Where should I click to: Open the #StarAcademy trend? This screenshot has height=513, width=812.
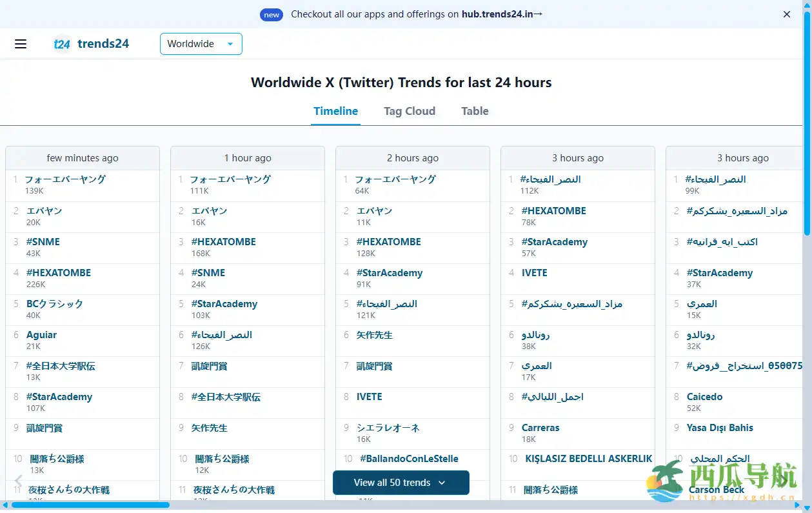click(x=59, y=396)
